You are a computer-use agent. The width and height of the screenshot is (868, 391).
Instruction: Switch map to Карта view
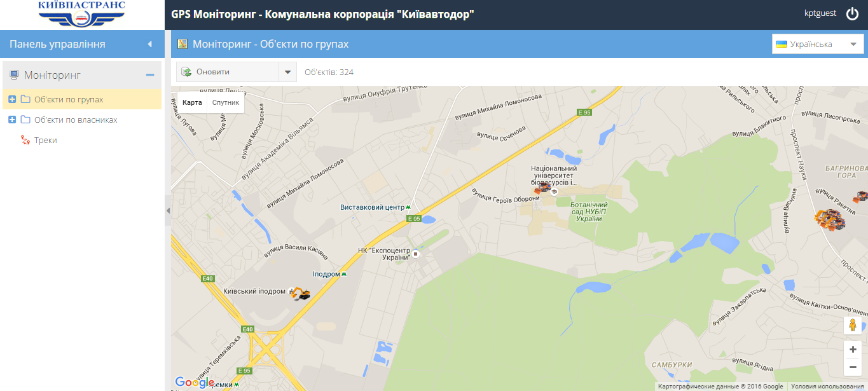pos(192,102)
